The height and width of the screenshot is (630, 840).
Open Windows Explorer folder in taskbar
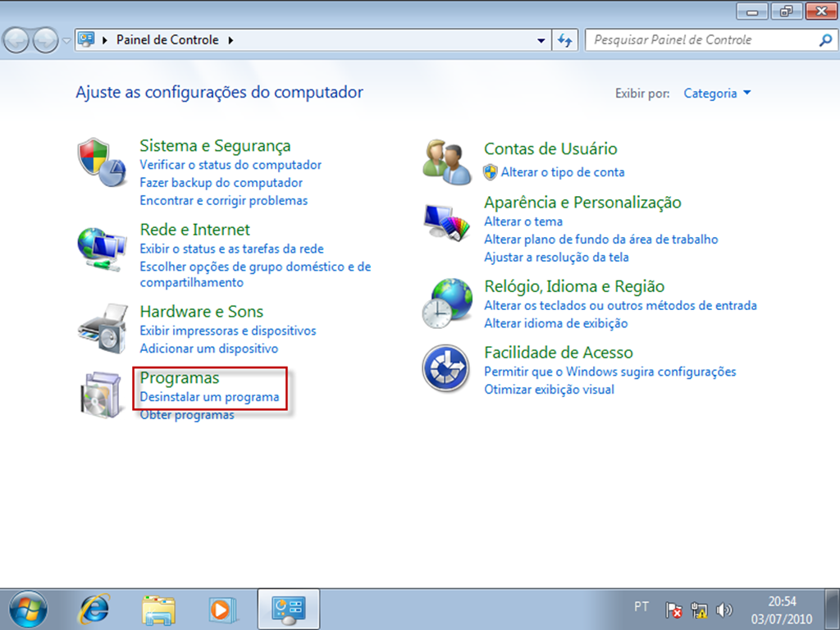pos(158,609)
